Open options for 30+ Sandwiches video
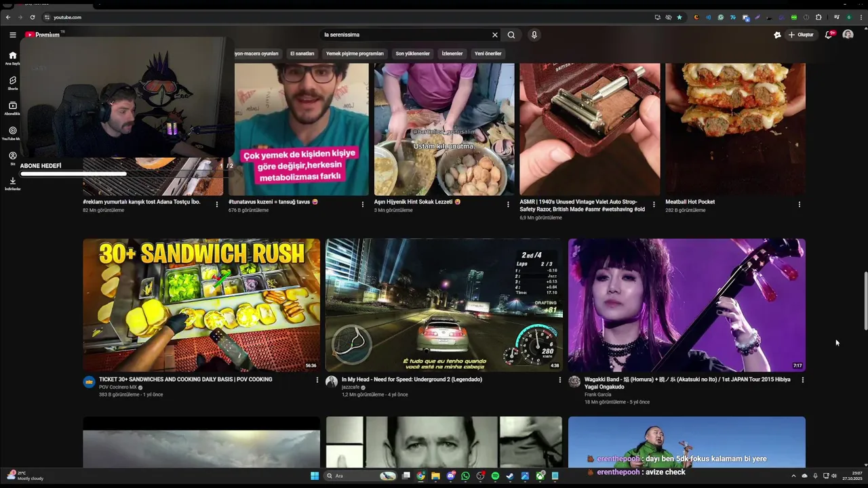This screenshot has width=868, height=488. coord(317,380)
